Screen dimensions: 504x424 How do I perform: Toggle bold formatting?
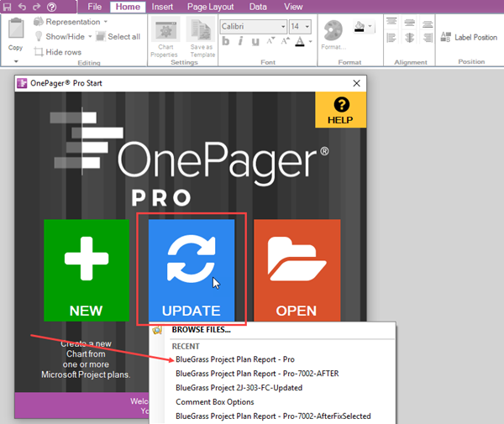coord(226,41)
